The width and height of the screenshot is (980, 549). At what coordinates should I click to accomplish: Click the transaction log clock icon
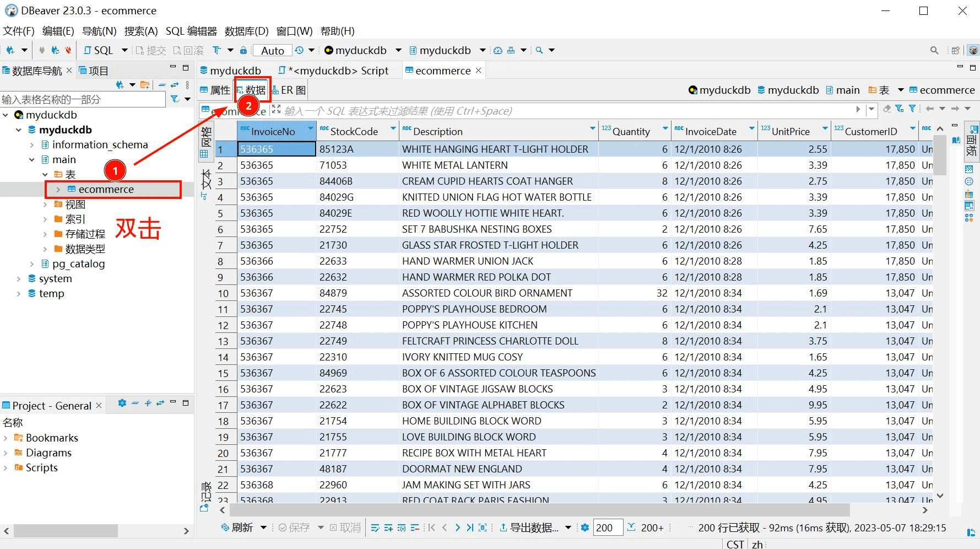(x=299, y=50)
